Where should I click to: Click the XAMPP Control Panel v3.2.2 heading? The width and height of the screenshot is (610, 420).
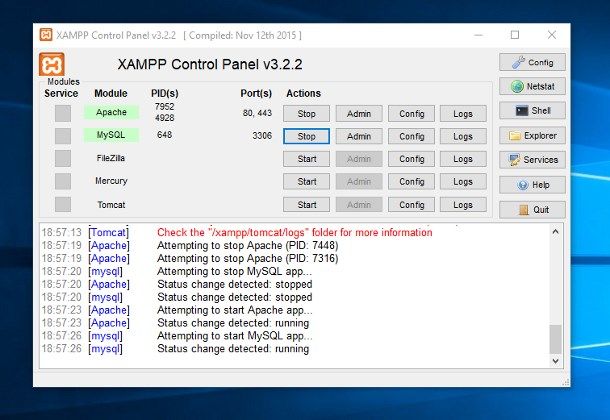210,64
